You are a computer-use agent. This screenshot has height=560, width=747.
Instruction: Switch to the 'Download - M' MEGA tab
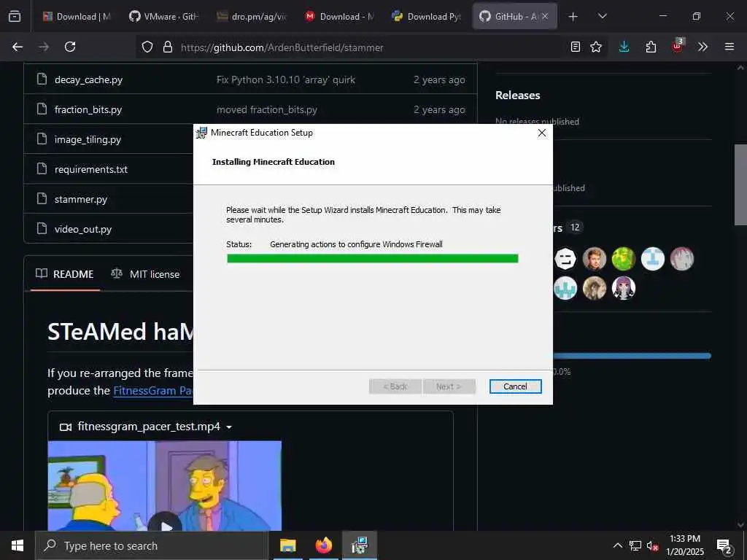pyautogui.click(x=339, y=16)
